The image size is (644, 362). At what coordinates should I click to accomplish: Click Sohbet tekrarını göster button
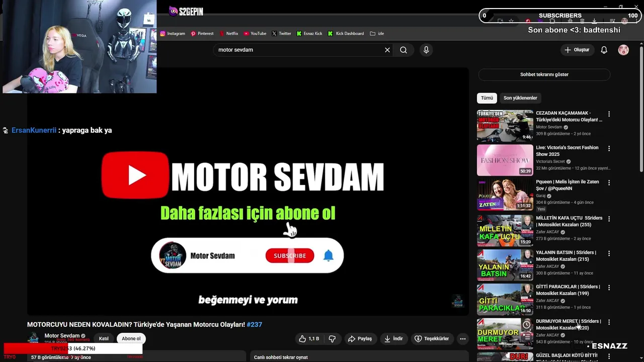coord(544,74)
